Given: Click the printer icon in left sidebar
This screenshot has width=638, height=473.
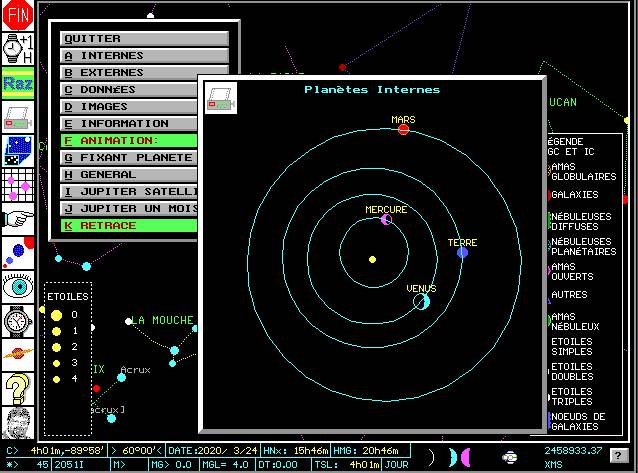Looking at the screenshot, I should [x=18, y=117].
